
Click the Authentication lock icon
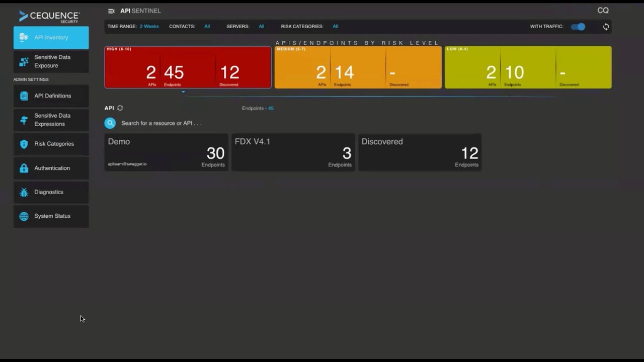click(24, 168)
